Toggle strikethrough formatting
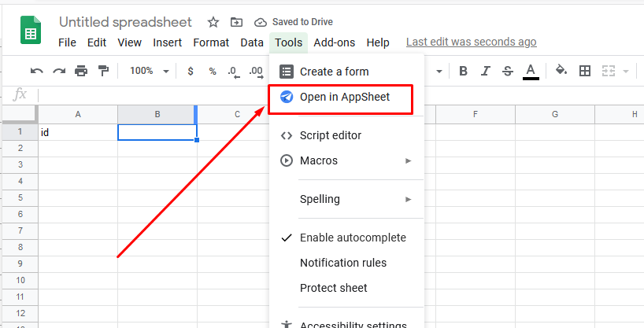The height and width of the screenshot is (328, 644). pyautogui.click(x=508, y=71)
